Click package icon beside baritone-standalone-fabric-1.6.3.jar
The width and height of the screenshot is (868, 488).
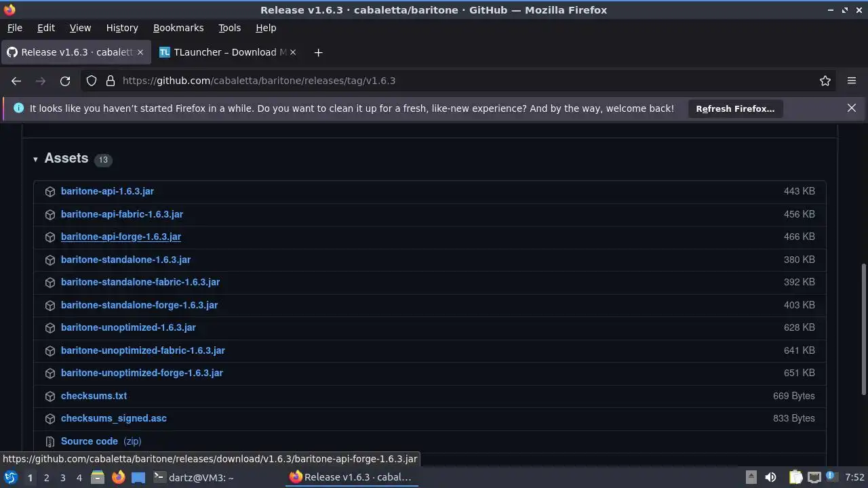click(50, 283)
